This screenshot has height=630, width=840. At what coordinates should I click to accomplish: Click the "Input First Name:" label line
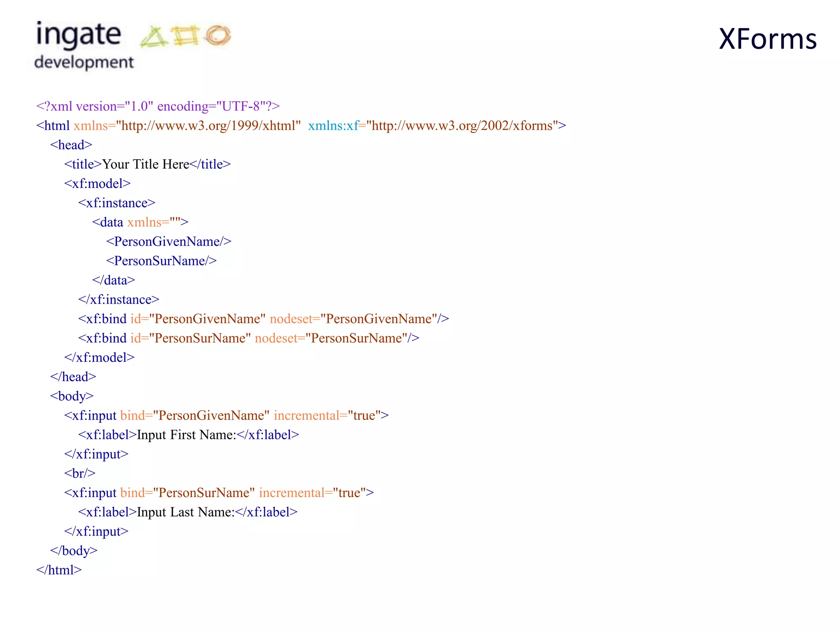[x=189, y=434]
